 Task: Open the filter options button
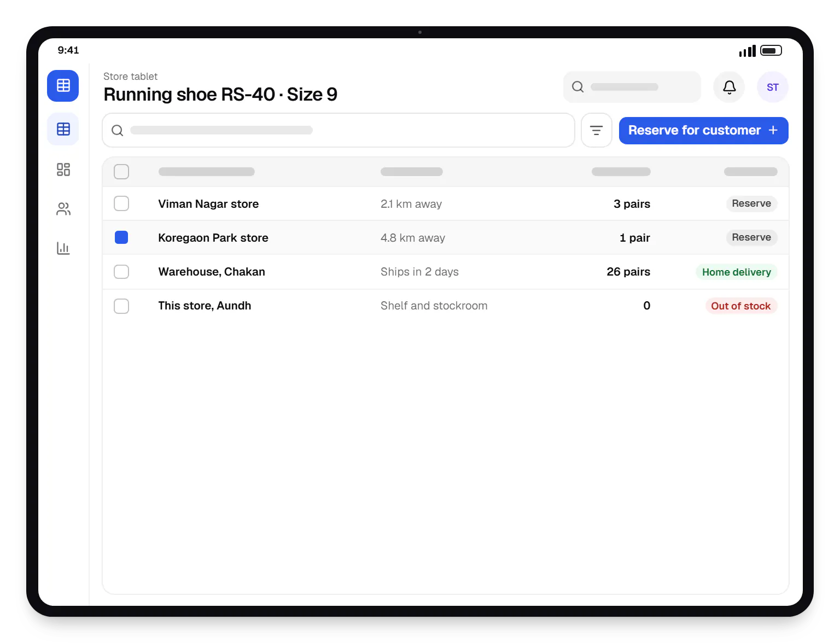click(x=596, y=130)
